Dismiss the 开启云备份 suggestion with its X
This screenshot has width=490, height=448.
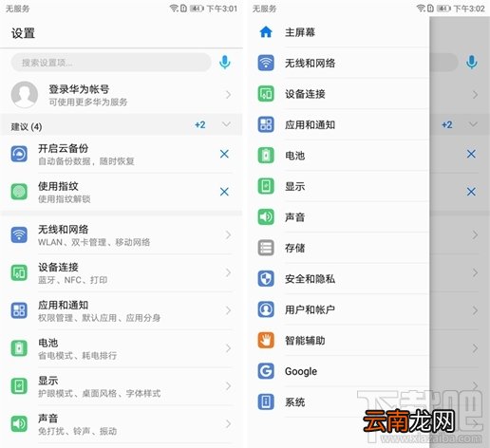(224, 154)
